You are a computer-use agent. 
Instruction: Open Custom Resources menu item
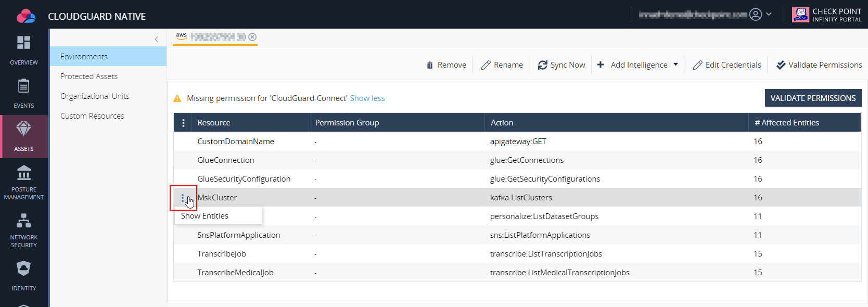coord(108,116)
